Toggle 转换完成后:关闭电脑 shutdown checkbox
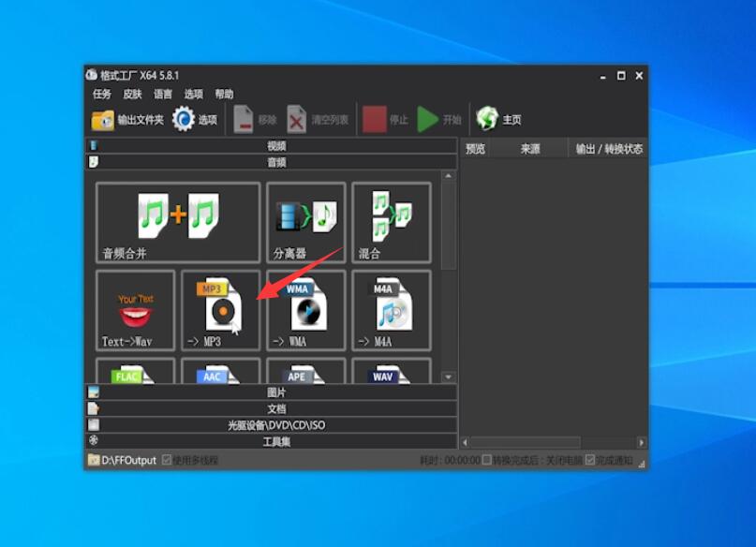Viewport: 756px width, 547px height. coord(487,460)
